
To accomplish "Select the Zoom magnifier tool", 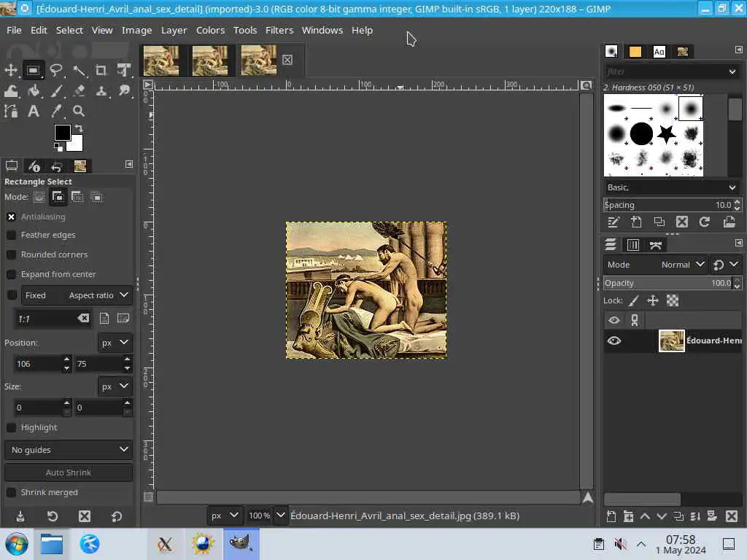I will pyautogui.click(x=79, y=111).
